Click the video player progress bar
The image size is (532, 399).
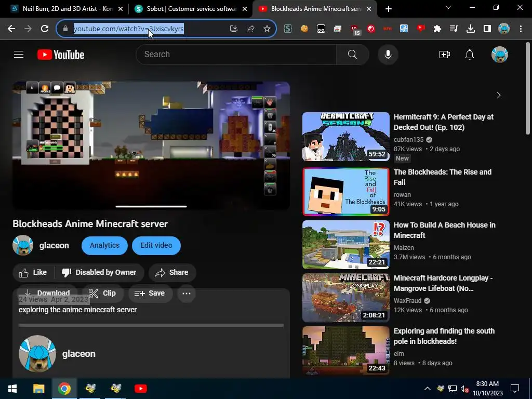click(x=151, y=206)
